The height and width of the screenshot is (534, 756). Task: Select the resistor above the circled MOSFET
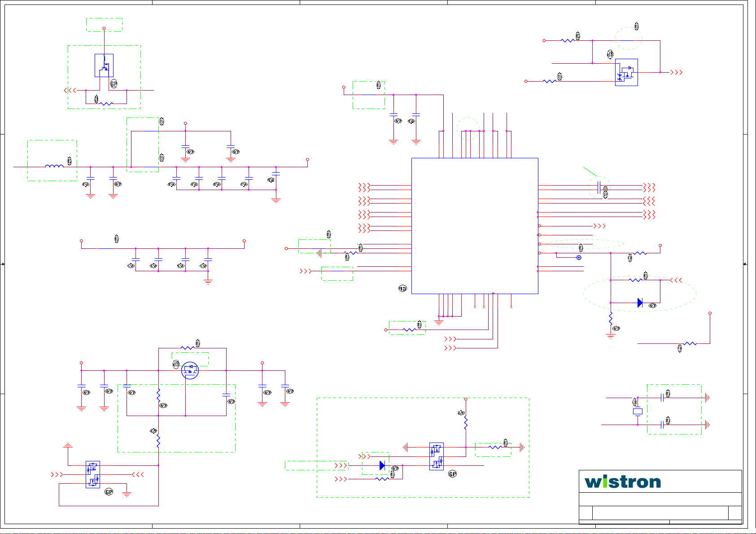click(188, 348)
